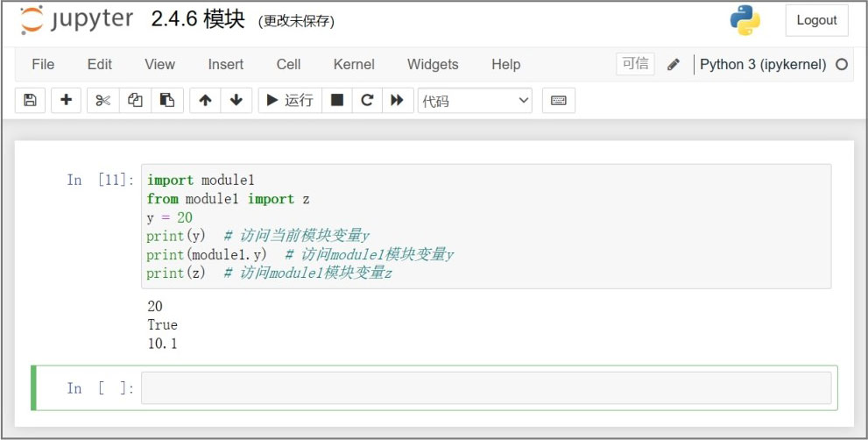Open the Widgets menu
Image resolution: width=868 pixels, height=440 pixels.
click(433, 65)
